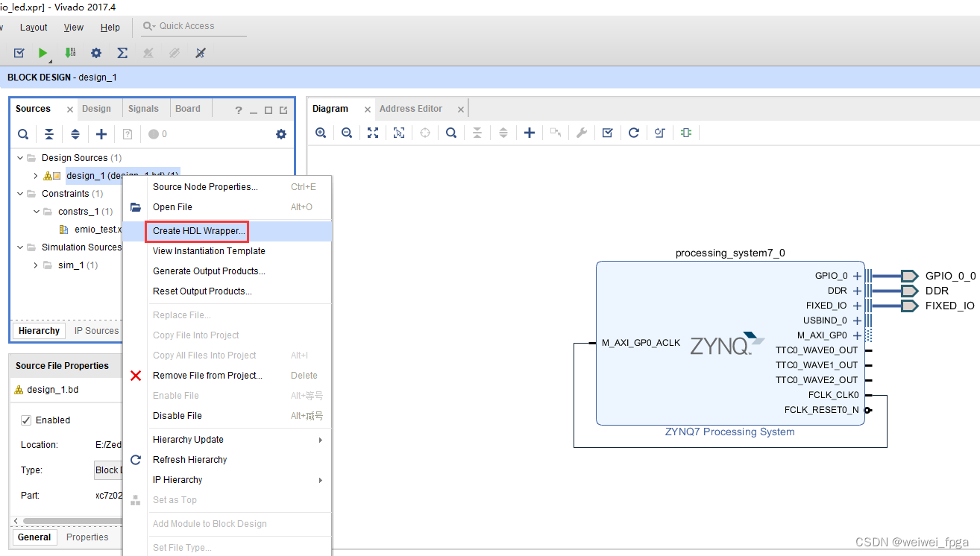Run validation checkmark icon in main toolbar
The image size is (980, 556).
pyautogui.click(x=19, y=53)
